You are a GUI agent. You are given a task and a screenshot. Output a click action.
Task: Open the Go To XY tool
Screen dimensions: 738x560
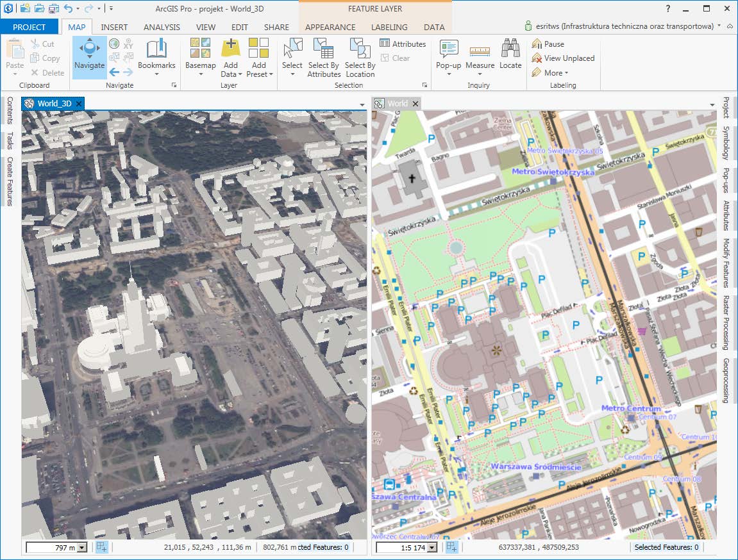tap(128, 44)
